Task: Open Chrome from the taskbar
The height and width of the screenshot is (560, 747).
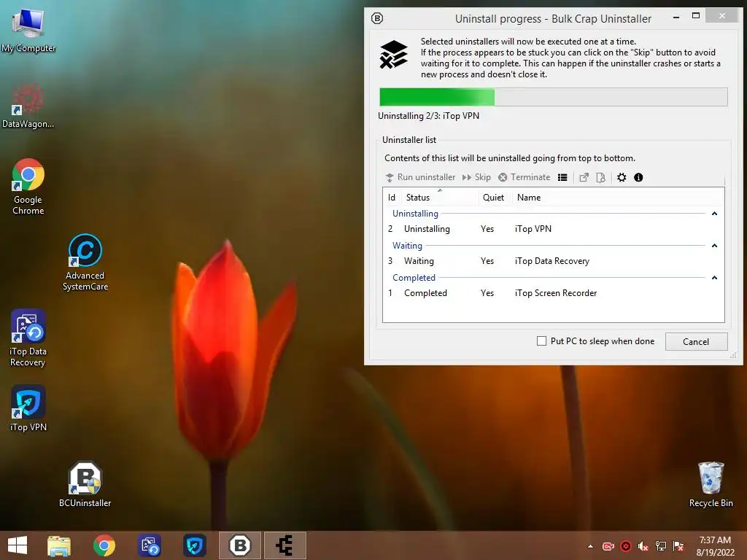Action: coord(104,545)
